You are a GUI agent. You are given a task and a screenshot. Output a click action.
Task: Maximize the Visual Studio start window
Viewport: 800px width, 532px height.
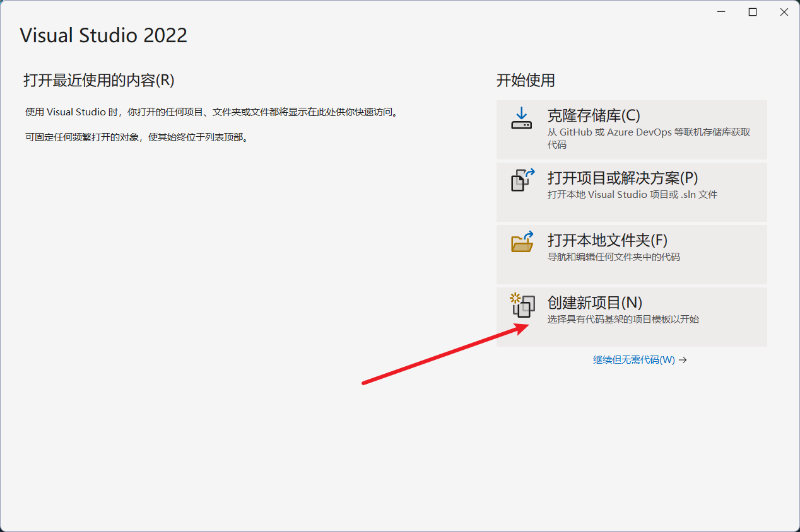[x=752, y=12]
